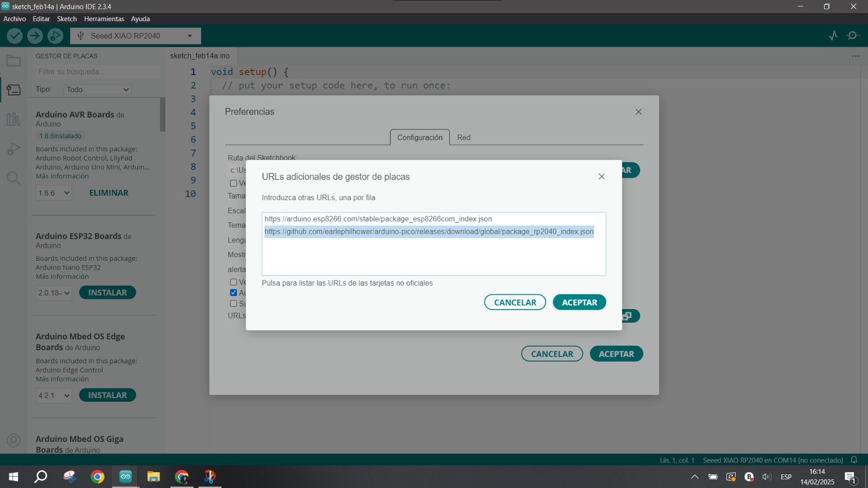This screenshot has height=488, width=868.
Task: Open the Ayuda menu
Action: pyautogui.click(x=141, y=19)
